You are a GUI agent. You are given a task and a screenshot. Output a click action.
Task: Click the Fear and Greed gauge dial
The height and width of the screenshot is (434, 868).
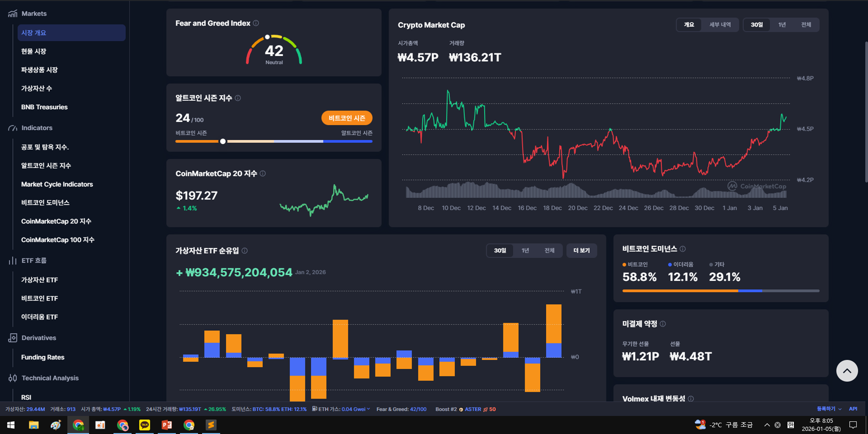(x=274, y=50)
